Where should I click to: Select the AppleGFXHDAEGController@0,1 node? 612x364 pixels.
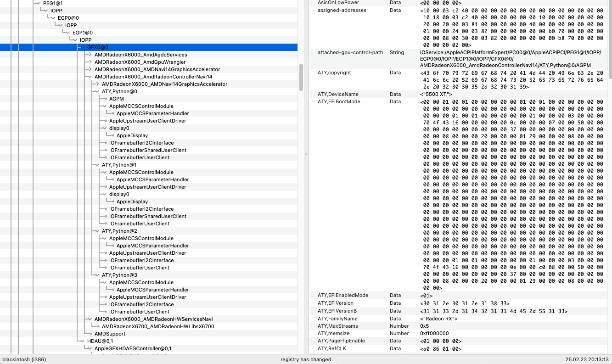click(x=133, y=348)
